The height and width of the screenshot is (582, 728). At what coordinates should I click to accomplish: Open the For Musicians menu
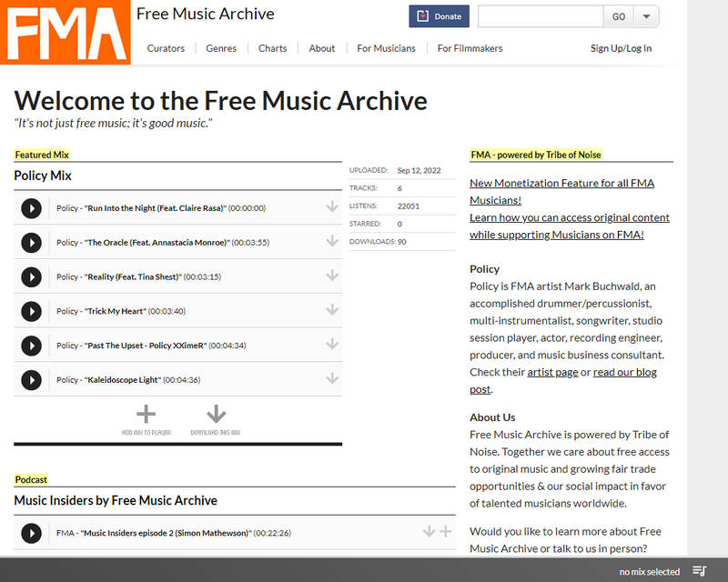coord(386,48)
